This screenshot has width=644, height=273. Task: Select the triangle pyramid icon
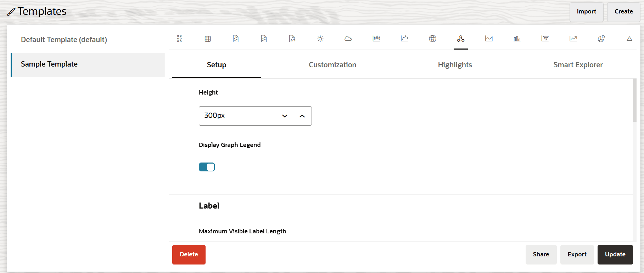tap(629, 39)
